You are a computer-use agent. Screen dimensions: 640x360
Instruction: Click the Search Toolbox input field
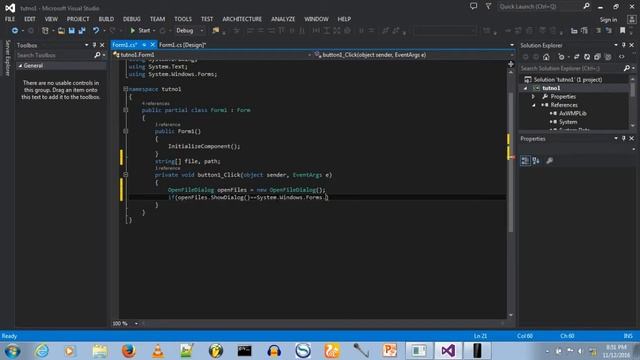55,55
